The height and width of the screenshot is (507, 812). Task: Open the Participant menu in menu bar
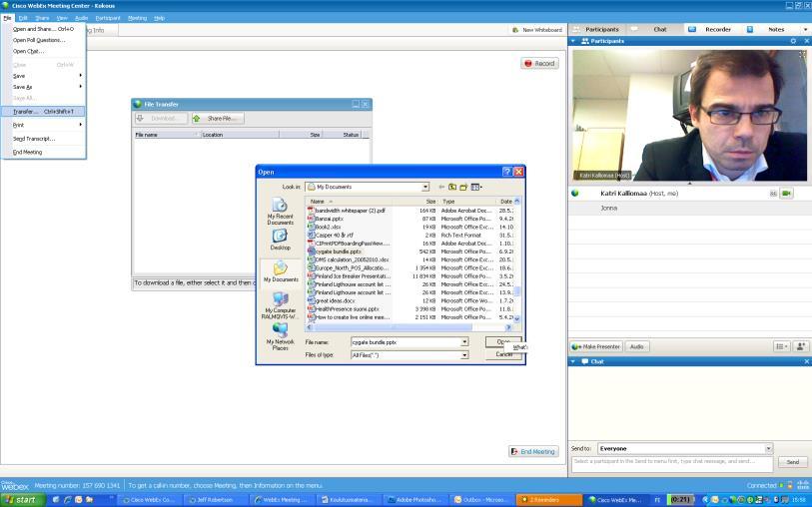(x=108, y=18)
